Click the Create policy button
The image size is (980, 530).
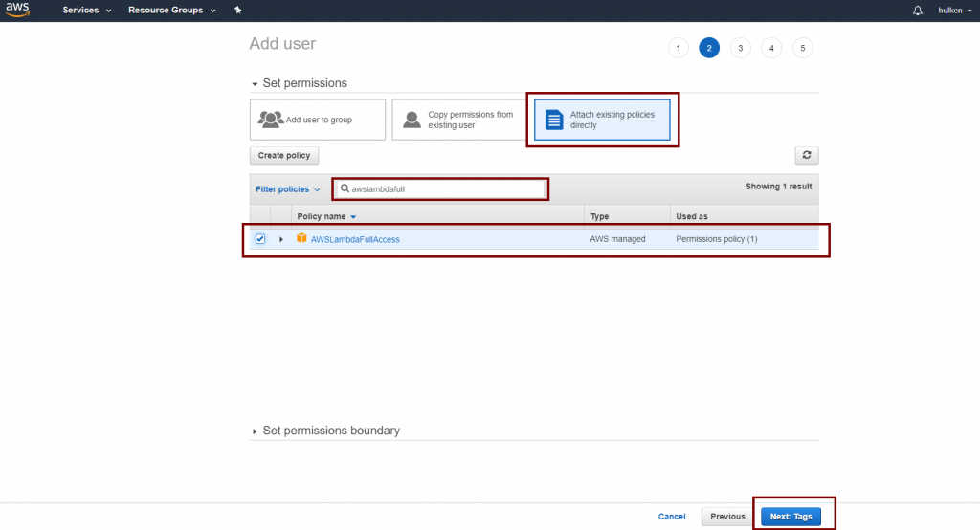(x=284, y=155)
